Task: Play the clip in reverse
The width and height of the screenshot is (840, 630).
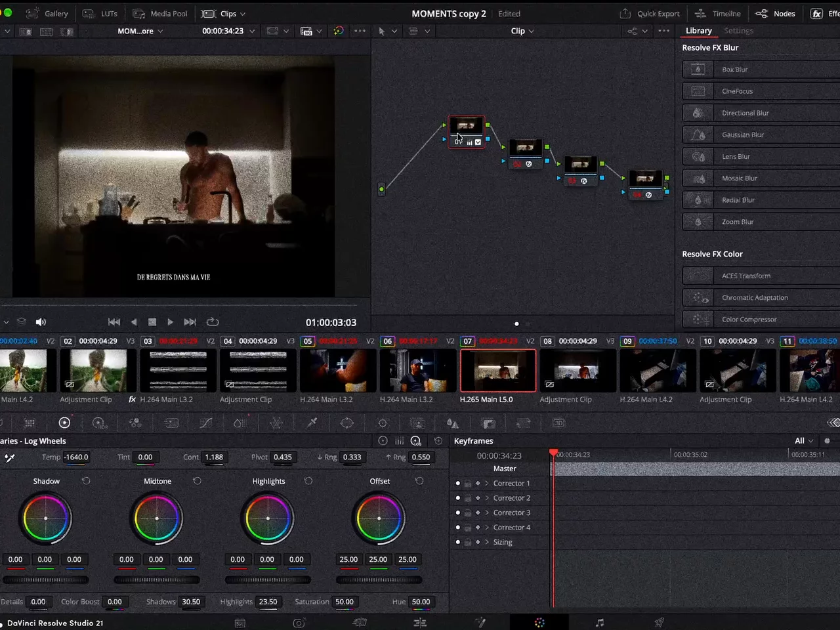Action: pos(134,322)
